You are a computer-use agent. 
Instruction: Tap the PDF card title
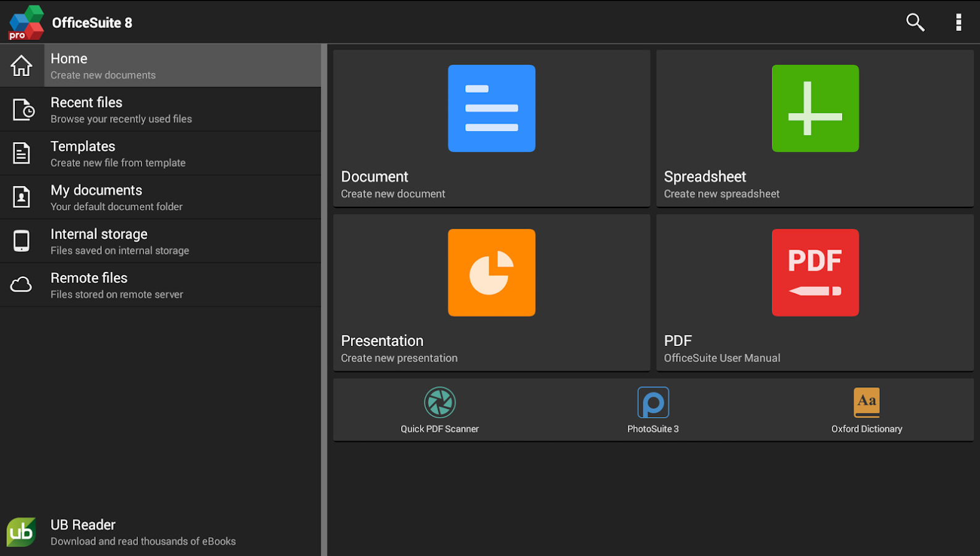point(678,341)
